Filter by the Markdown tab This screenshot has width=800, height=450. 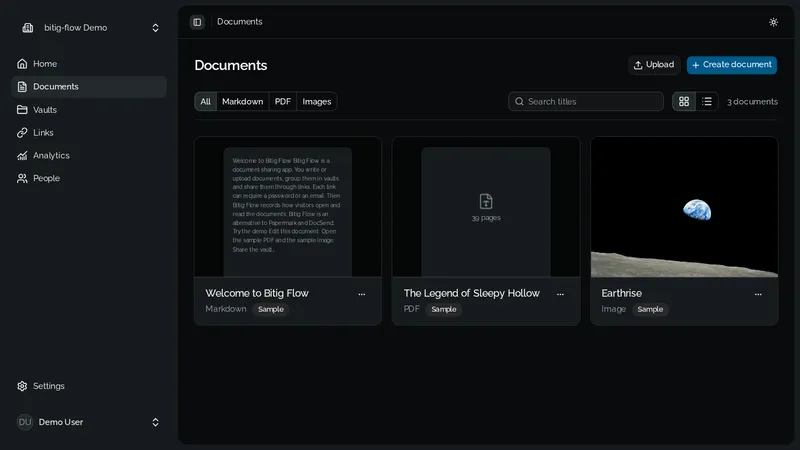click(x=242, y=102)
